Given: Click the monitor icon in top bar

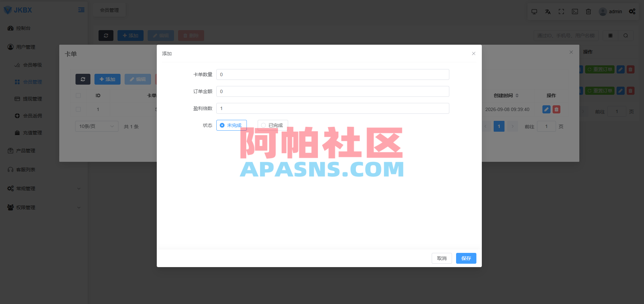Looking at the screenshot, I should (534, 12).
